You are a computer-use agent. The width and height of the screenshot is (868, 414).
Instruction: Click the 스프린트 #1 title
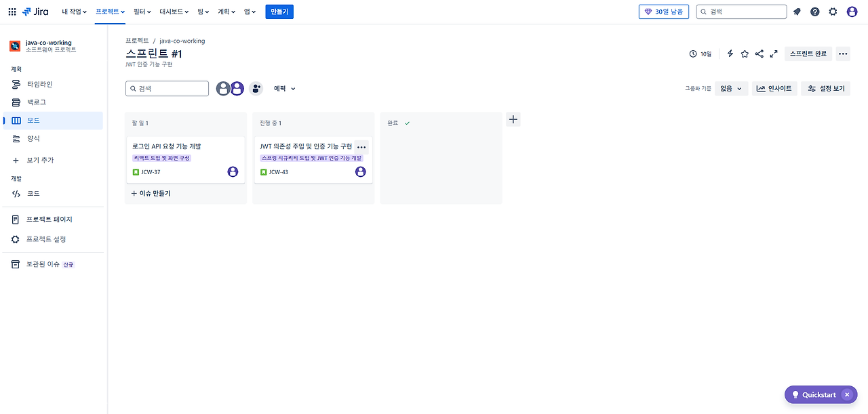(154, 54)
